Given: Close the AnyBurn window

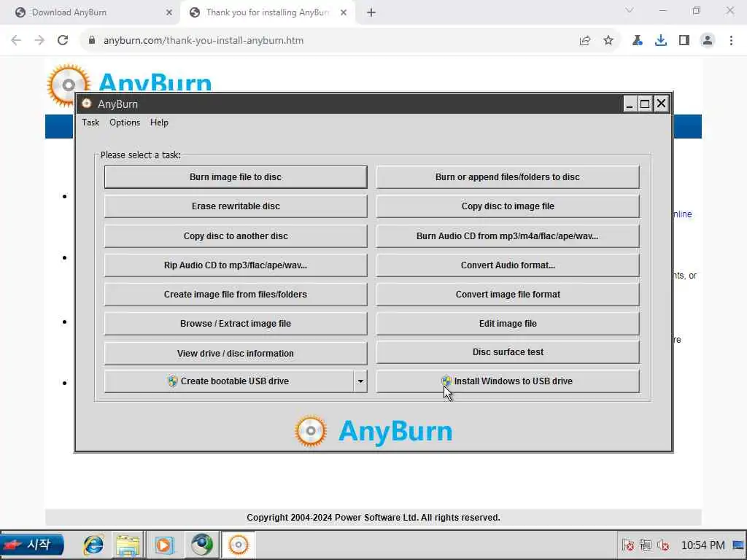Looking at the screenshot, I should [661, 104].
